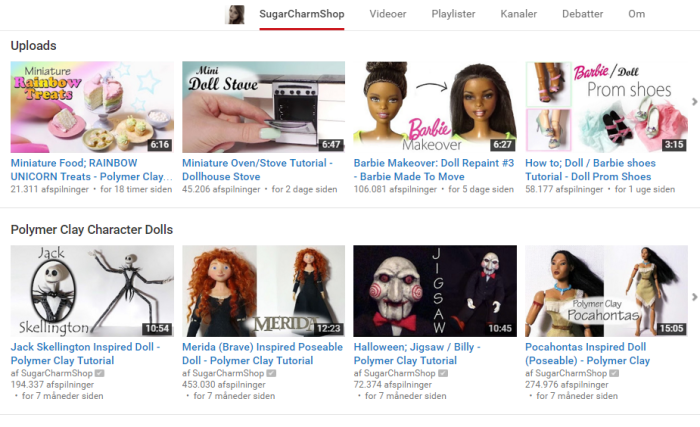Click the 10:54 duration badge
The image size is (700, 427).
tap(157, 329)
